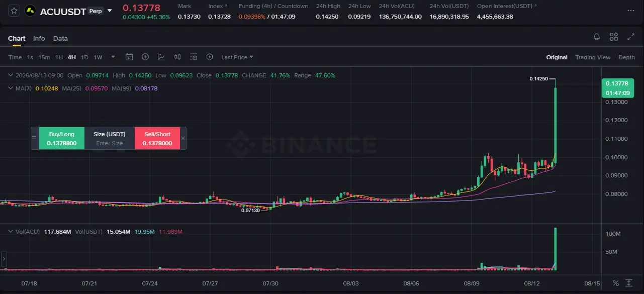The width and height of the screenshot is (644, 294).
Task: Expand the left drawing-tools sidebar arrow
Action: [x=3, y=259]
